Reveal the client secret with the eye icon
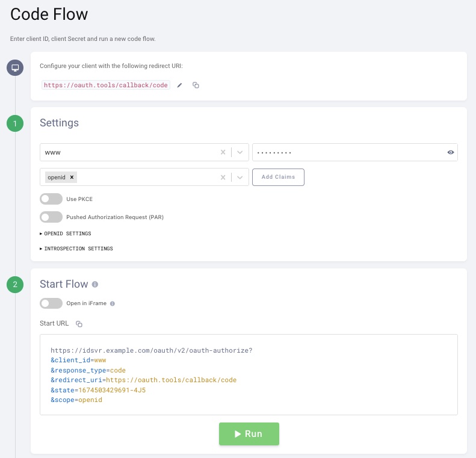Viewport: 476px width, 458px height. coord(451,152)
